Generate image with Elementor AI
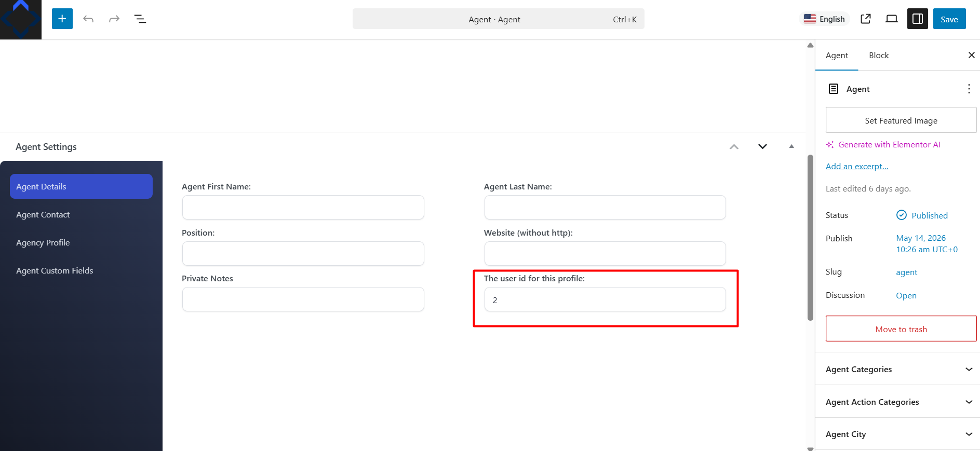This screenshot has height=451, width=980. point(883,144)
